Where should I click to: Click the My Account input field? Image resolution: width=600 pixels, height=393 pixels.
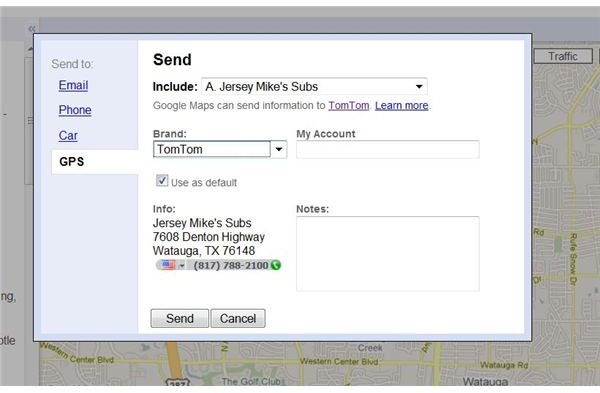pos(388,149)
